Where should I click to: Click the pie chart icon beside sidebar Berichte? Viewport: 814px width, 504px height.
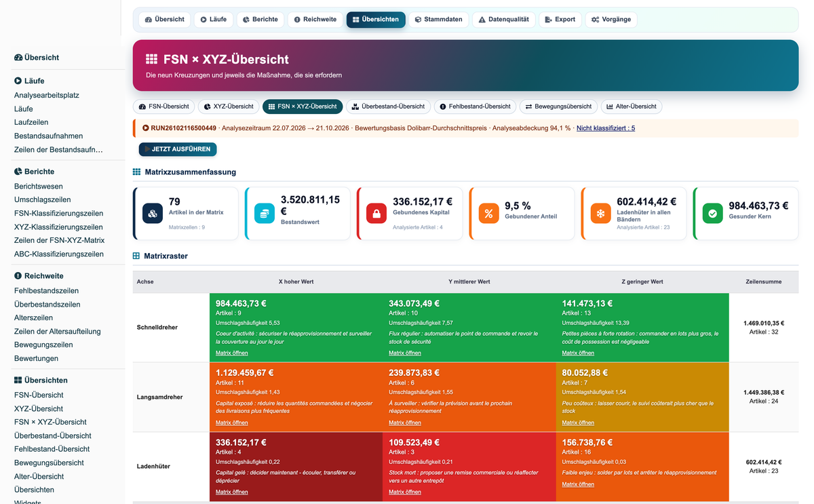pos(18,172)
